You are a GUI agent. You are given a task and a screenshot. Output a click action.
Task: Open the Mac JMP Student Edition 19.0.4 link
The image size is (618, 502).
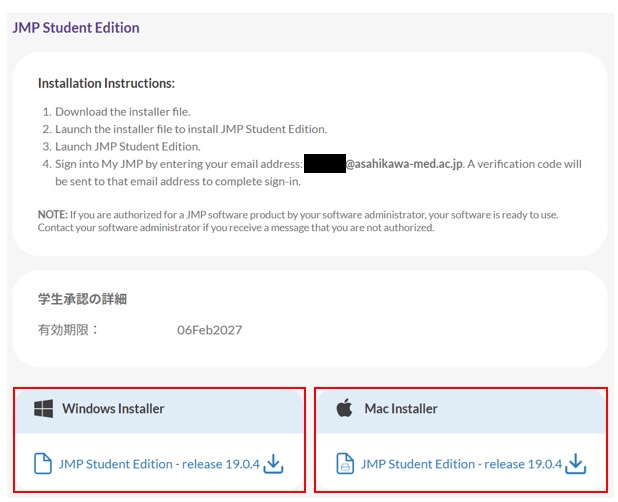tap(460, 464)
